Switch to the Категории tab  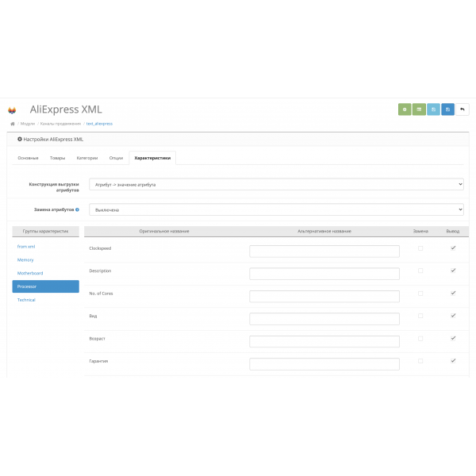point(87,158)
